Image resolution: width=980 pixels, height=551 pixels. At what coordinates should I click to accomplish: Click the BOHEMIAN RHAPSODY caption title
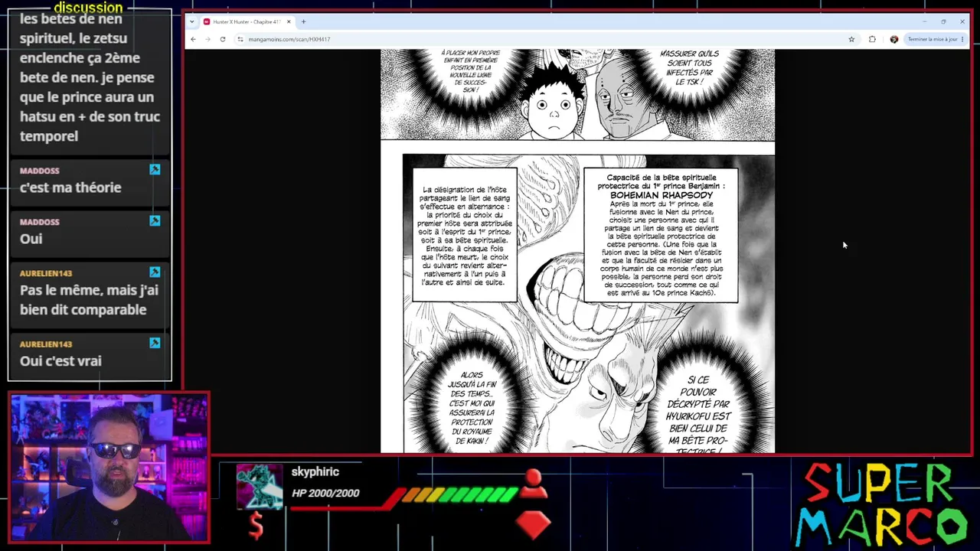[x=661, y=195]
